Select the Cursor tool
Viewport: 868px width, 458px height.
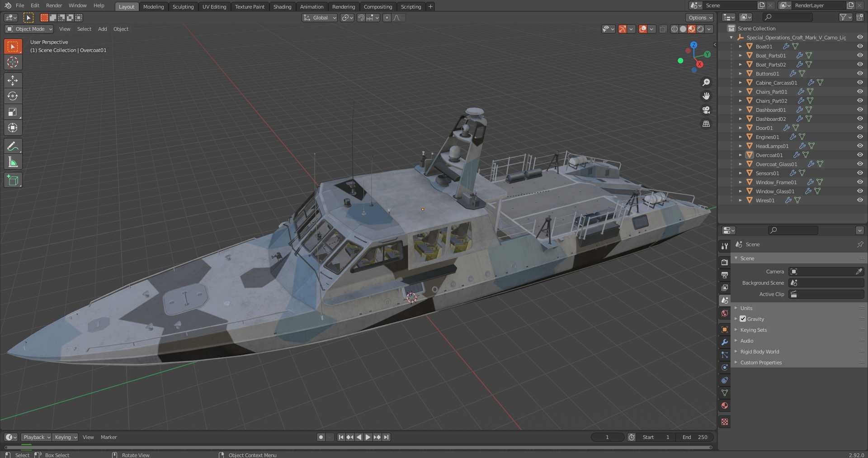click(13, 62)
